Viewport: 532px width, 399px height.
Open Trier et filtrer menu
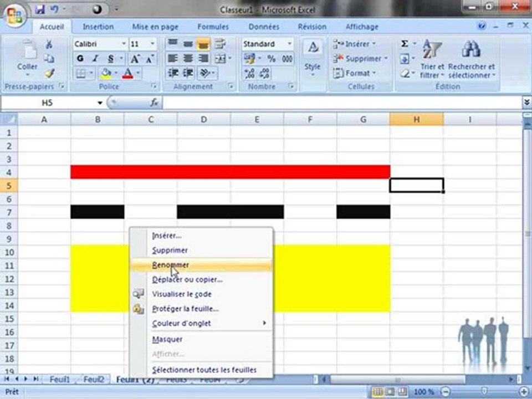click(432, 58)
